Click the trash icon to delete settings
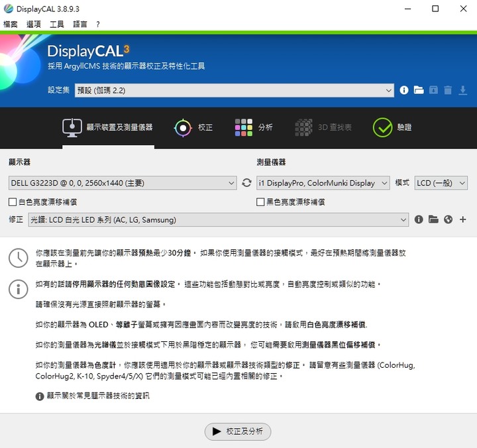 [448, 90]
